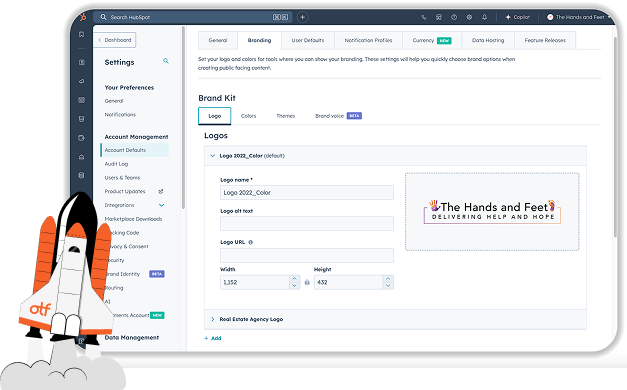
Task: Click the main page vertical scrollbar
Action: (x=615, y=137)
